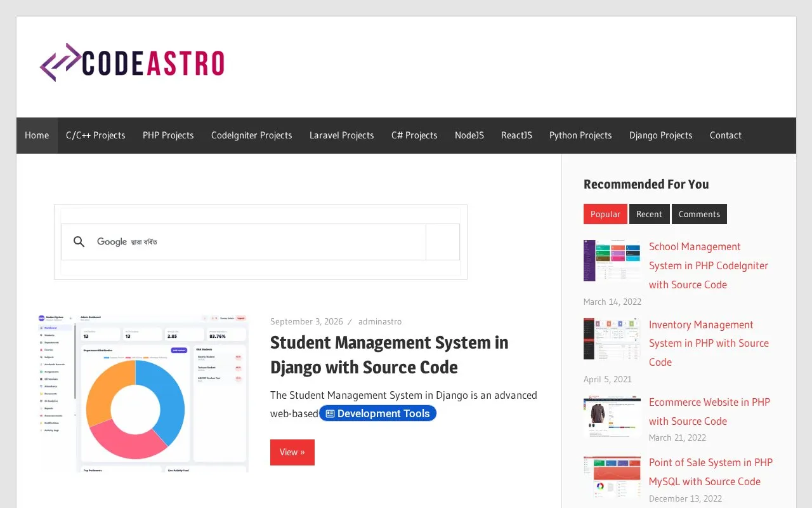Switch to the Popular tab
This screenshot has height=508, width=812.
click(x=605, y=214)
